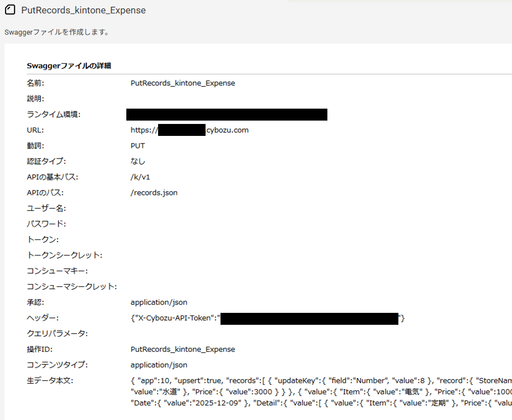Click the 'URL:' label
The image size is (512, 420).
(x=35, y=130)
